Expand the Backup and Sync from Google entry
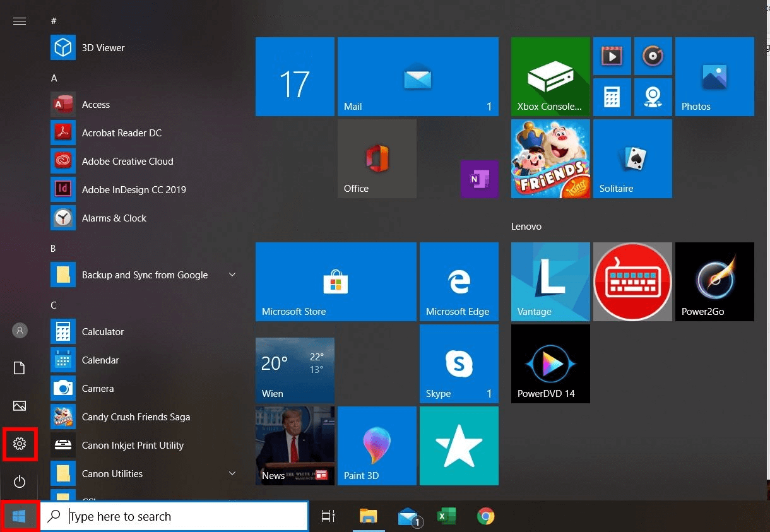Image resolution: width=770 pixels, height=532 pixels. (232, 275)
